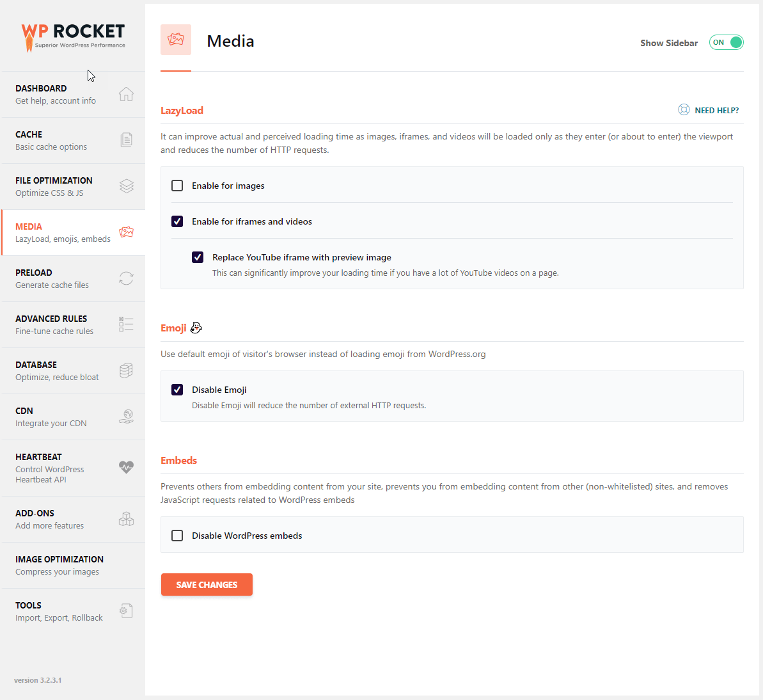Go to File Optimization settings
This screenshot has height=700, width=763.
[74, 186]
